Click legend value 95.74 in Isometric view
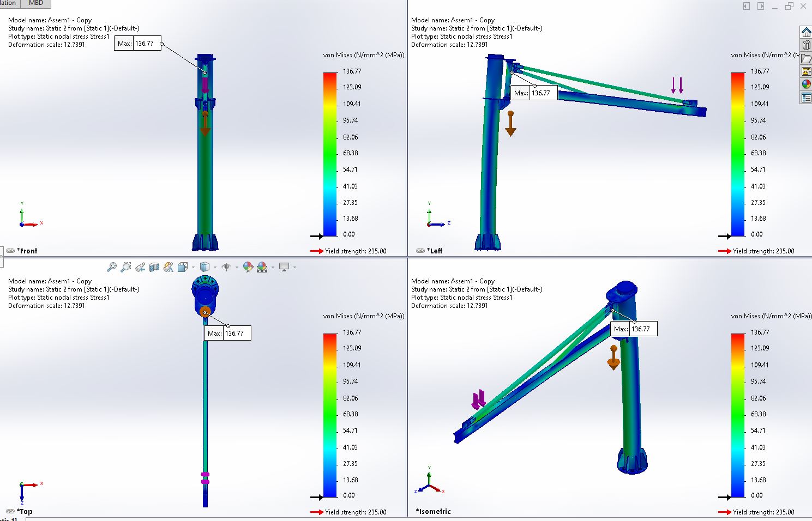812x521 pixels. point(759,381)
